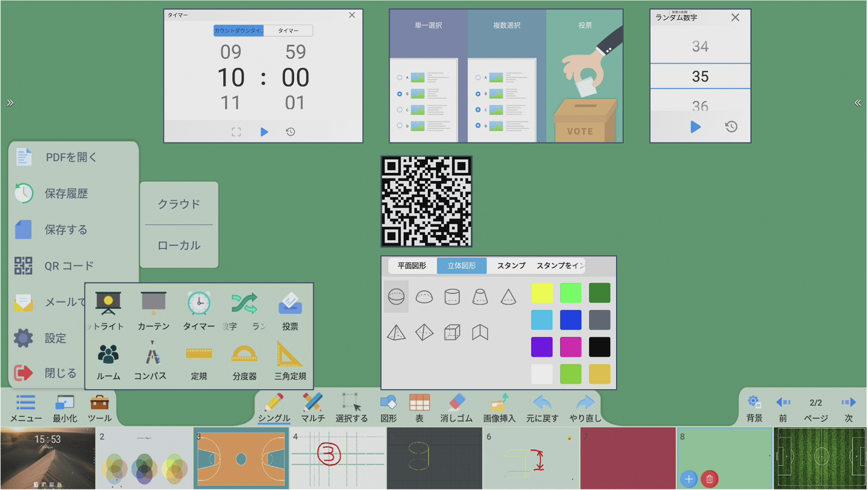Select the カウントダウン countdown mode in timer

(239, 31)
